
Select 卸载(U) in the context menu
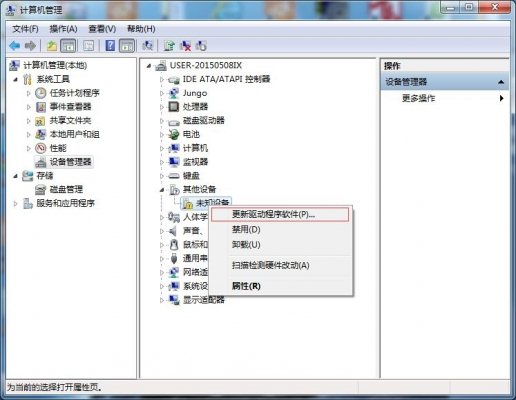click(x=246, y=245)
